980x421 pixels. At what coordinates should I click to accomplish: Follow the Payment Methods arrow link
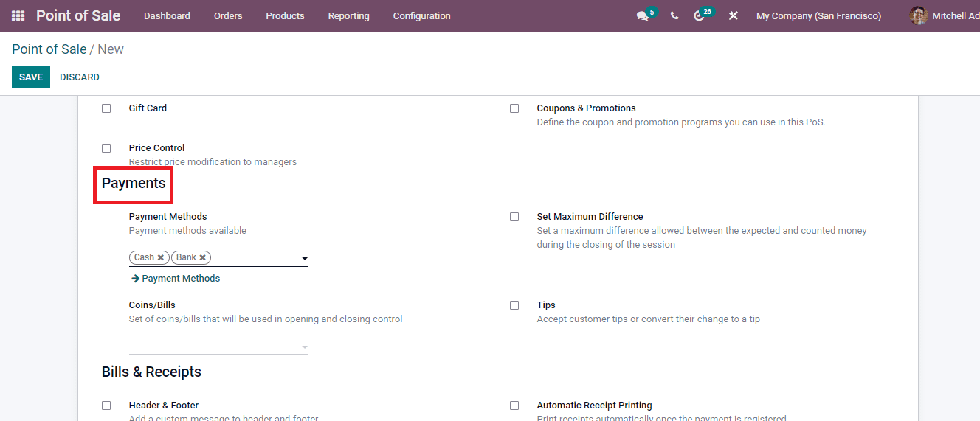pos(176,279)
